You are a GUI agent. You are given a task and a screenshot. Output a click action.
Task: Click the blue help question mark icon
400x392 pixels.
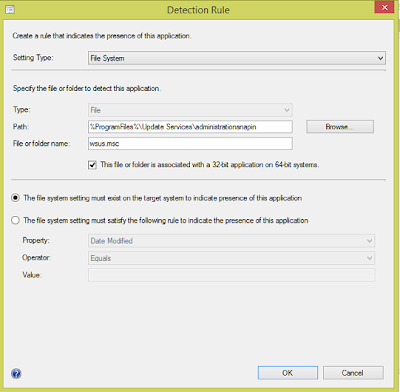(16, 373)
